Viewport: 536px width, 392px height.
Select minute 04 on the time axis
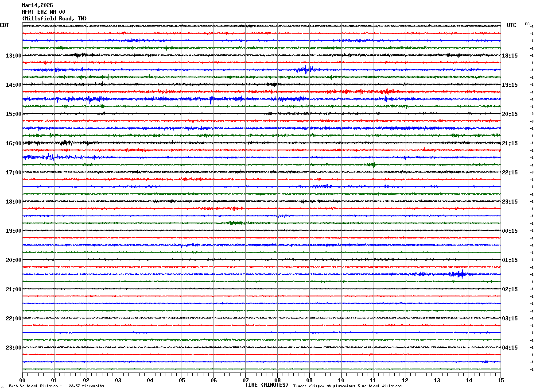[x=150, y=380]
